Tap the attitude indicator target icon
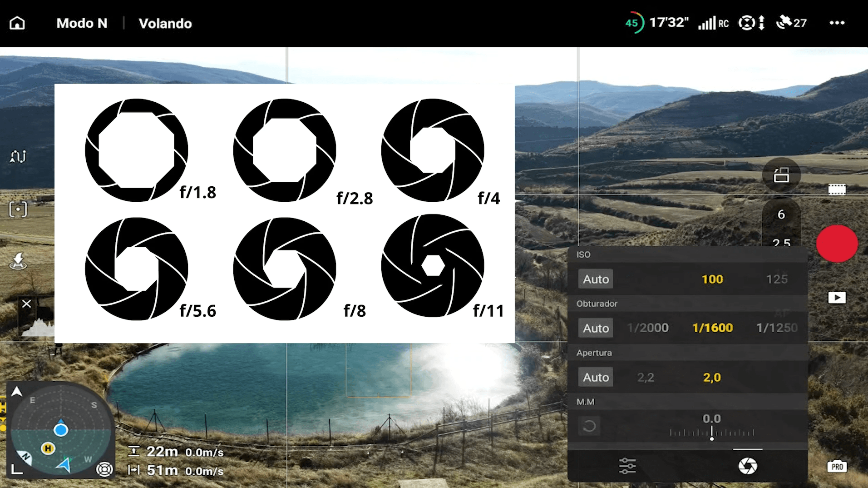This screenshot has width=868, height=488. click(x=105, y=469)
